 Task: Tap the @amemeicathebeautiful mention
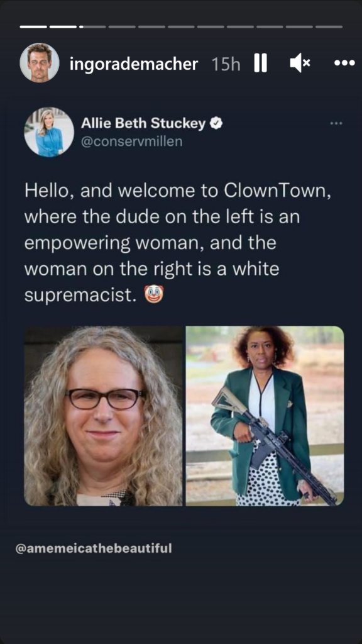click(x=94, y=548)
